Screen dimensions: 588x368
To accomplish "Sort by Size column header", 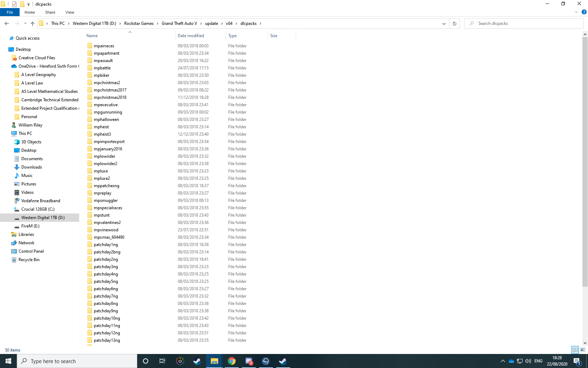I will coord(282,36).
